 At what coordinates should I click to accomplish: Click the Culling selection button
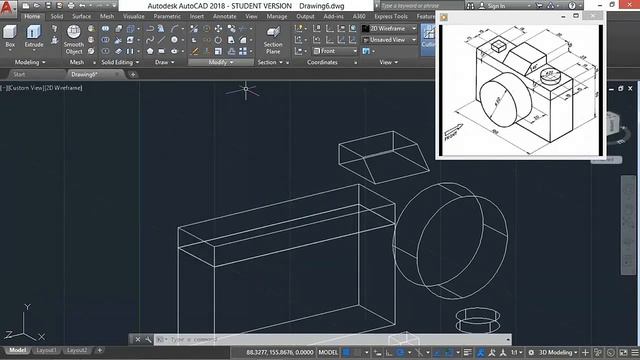coord(428,39)
